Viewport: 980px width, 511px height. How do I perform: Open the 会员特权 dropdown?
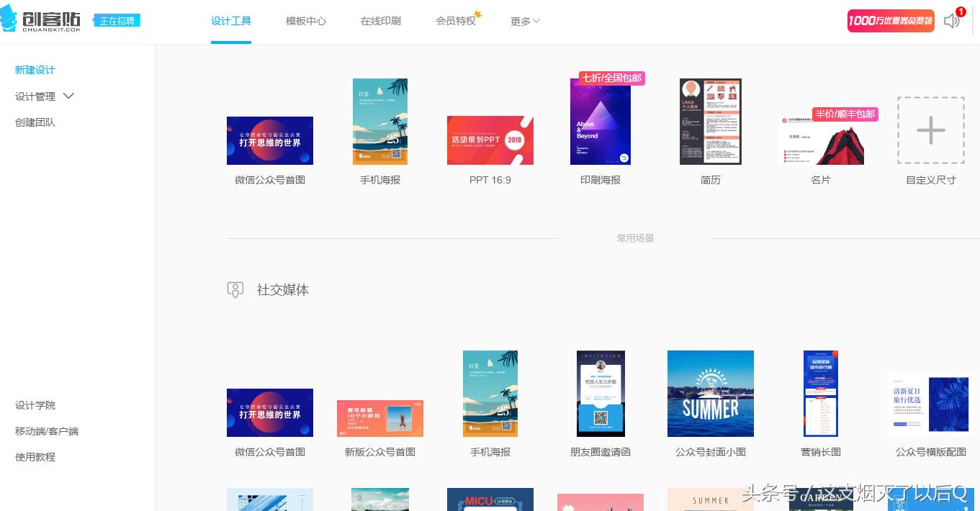454,21
